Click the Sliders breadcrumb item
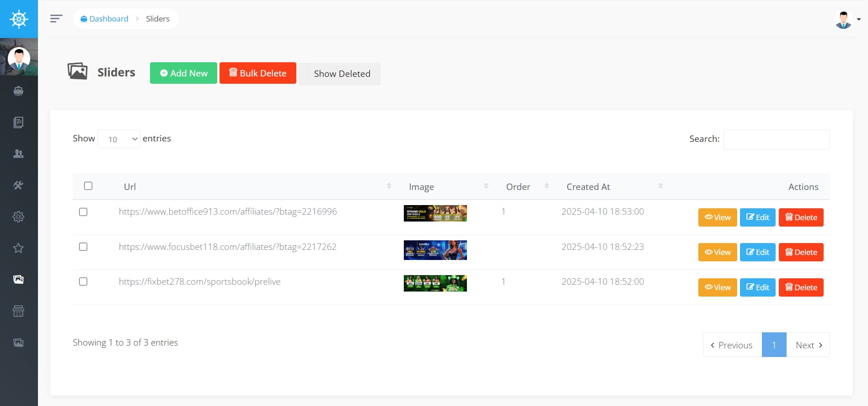This screenshot has width=868, height=406. pyautogui.click(x=158, y=19)
